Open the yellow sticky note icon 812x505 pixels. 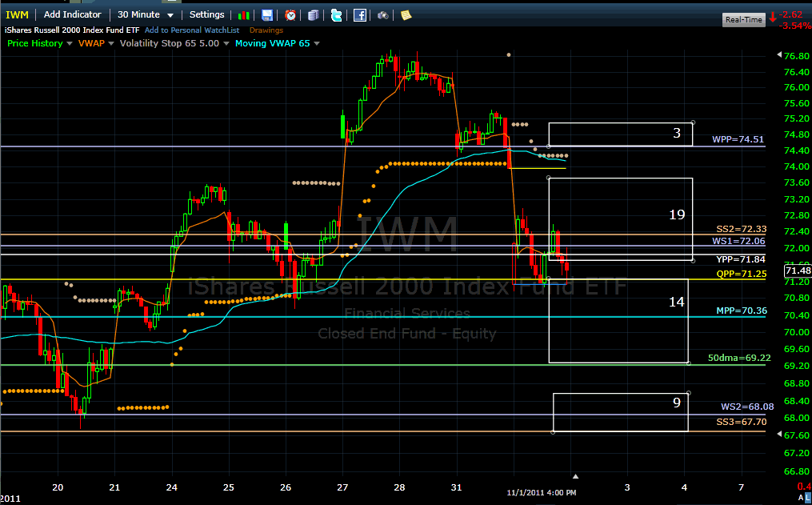tap(406, 15)
